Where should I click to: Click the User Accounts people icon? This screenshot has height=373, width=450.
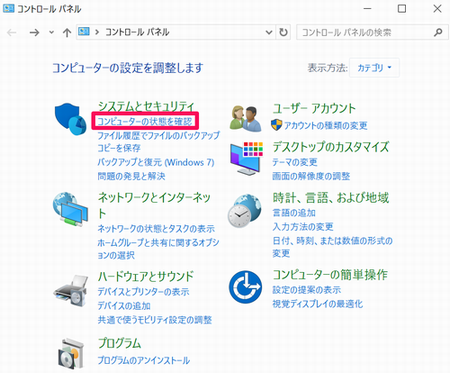(246, 119)
